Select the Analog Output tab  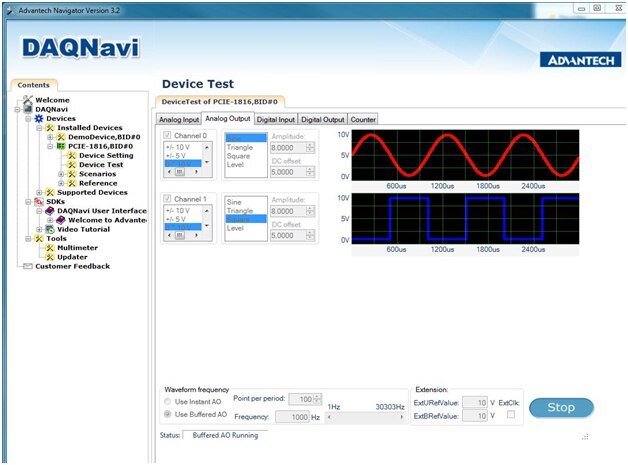pyautogui.click(x=227, y=118)
